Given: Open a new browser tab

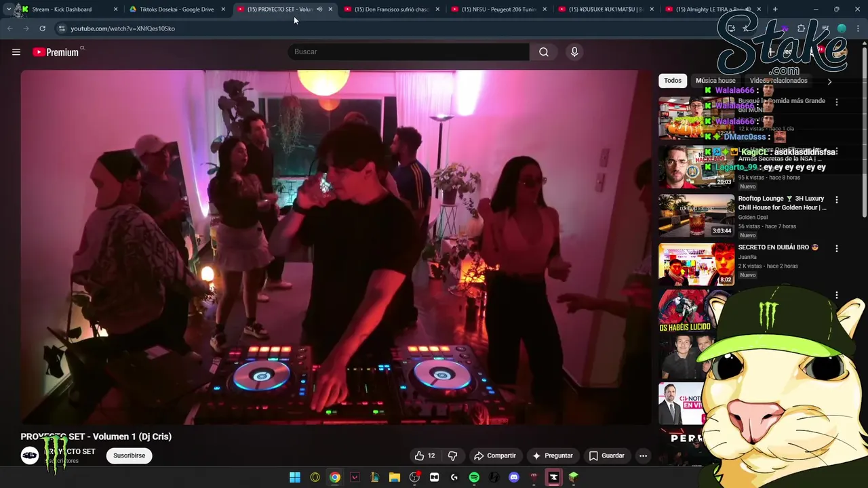Looking at the screenshot, I should (775, 9).
